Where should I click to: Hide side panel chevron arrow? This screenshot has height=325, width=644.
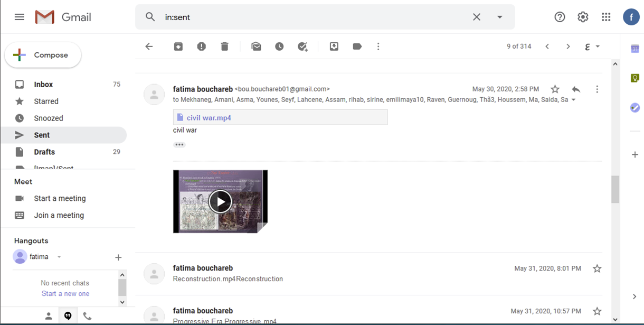pos(634,296)
